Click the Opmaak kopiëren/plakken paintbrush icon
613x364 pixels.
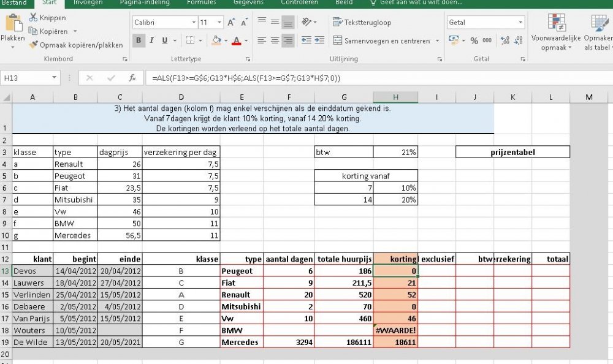tap(33, 45)
